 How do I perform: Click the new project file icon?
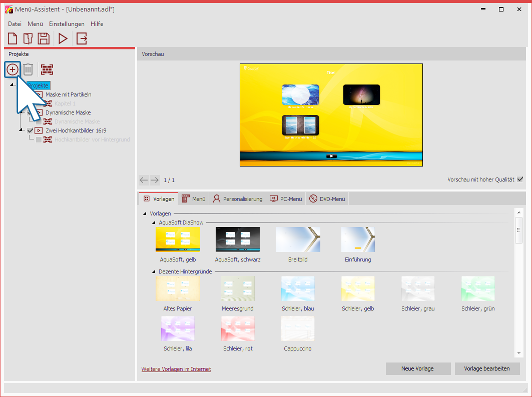point(13,38)
